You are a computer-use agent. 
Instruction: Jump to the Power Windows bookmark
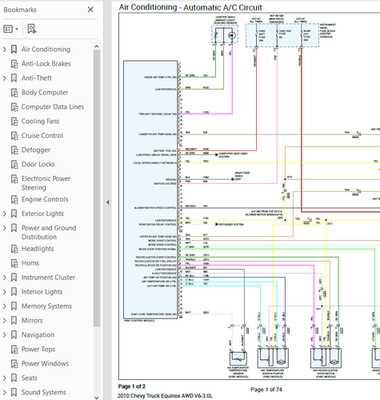pos(45,363)
